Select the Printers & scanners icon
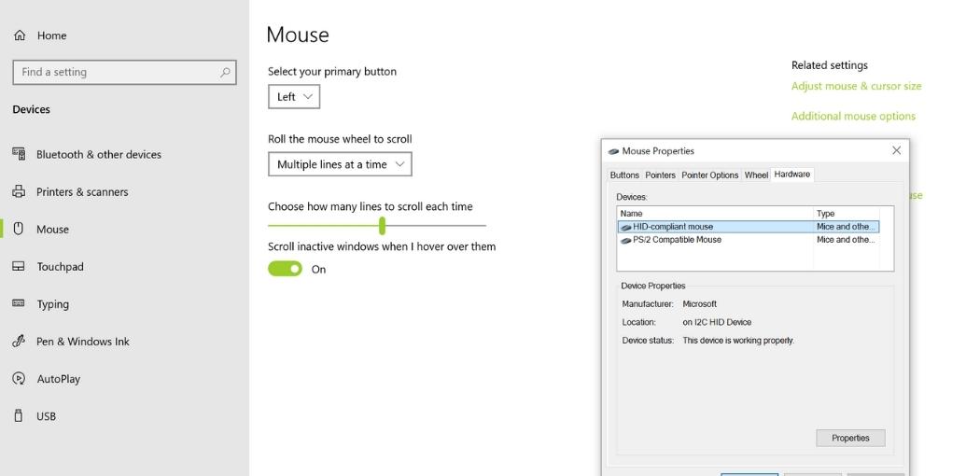This screenshot has width=980, height=476. [x=19, y=191]
